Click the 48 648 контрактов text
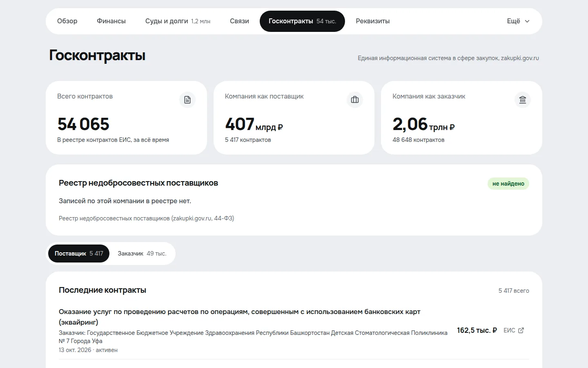This screenshot has height=368, width=588. pos(419,140)
